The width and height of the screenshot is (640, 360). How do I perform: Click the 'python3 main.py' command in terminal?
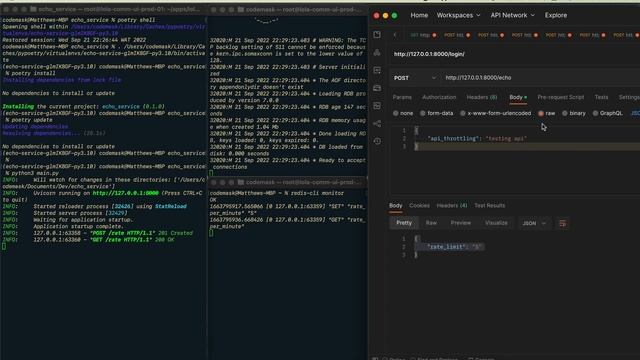(35, 173)
